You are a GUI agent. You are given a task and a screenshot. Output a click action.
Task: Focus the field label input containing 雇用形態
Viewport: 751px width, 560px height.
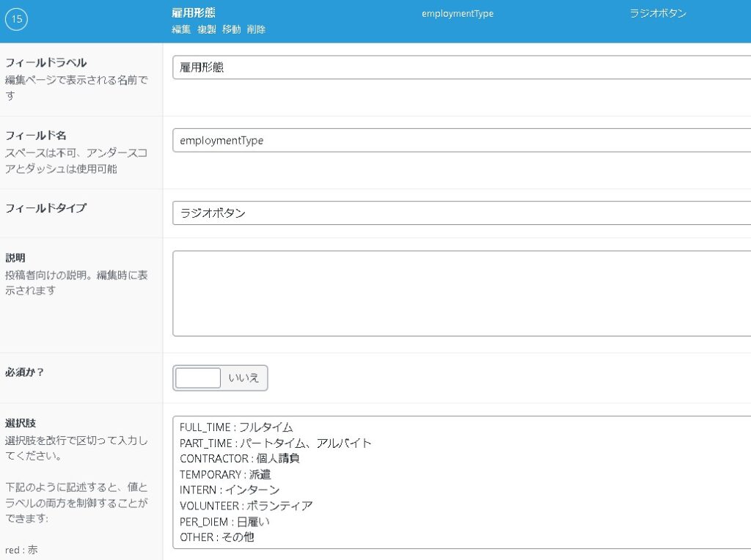coord(461,67)
